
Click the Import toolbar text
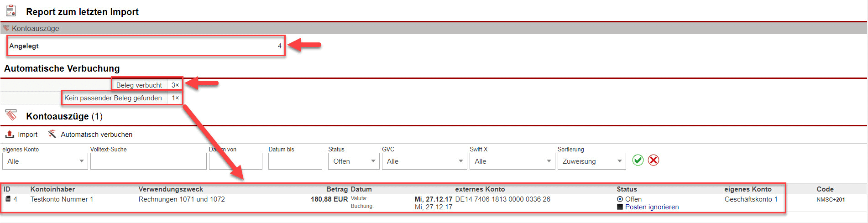point(27,135)
